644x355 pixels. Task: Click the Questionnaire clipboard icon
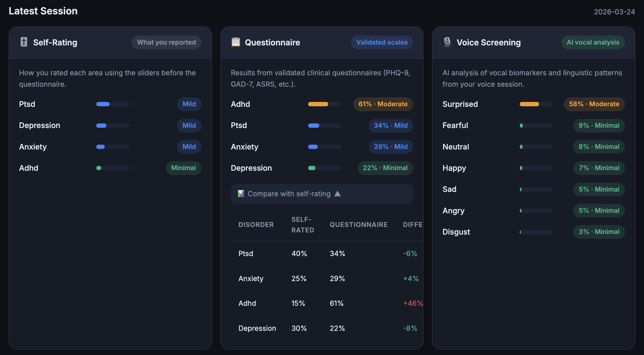tap(236, 42)
